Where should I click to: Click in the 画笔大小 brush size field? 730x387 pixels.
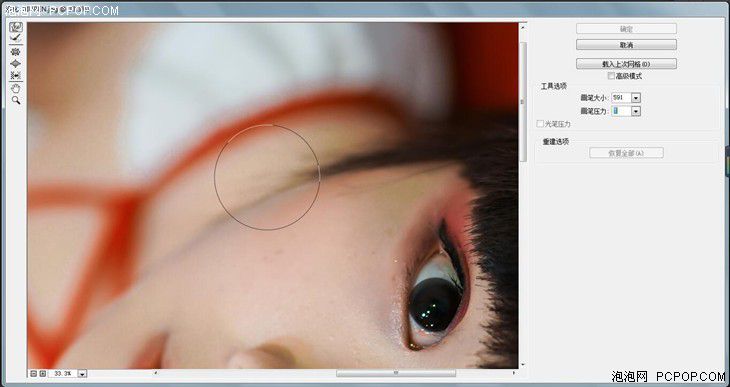point(621,98)
